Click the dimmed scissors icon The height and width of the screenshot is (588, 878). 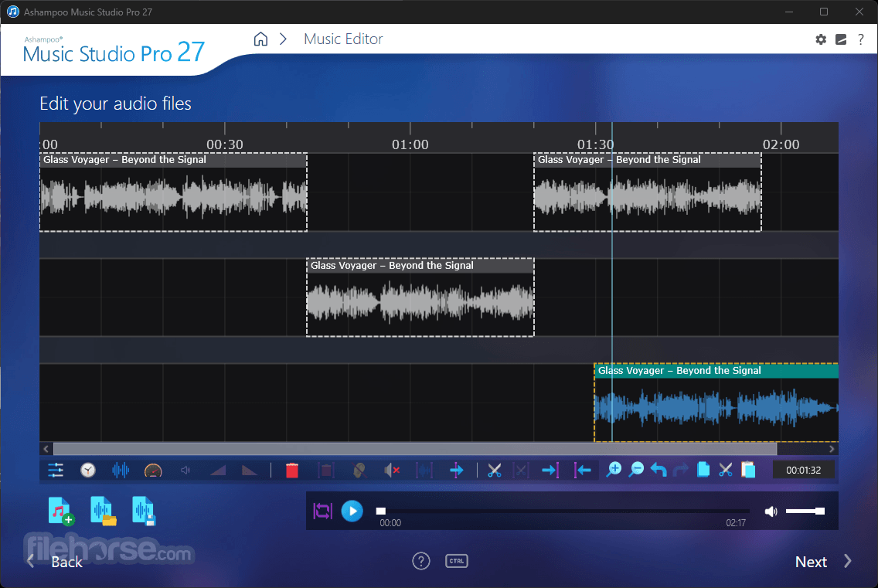tap(521, 470)
